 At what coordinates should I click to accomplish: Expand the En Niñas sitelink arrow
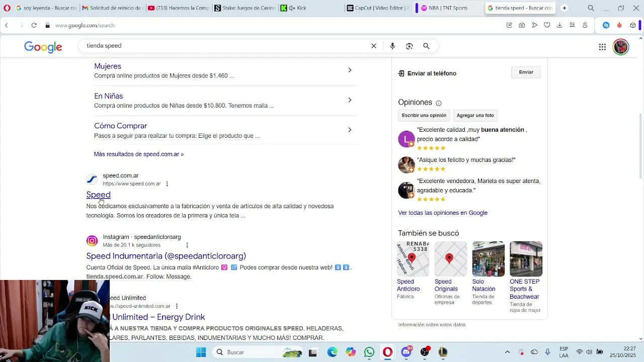[350, 100]
